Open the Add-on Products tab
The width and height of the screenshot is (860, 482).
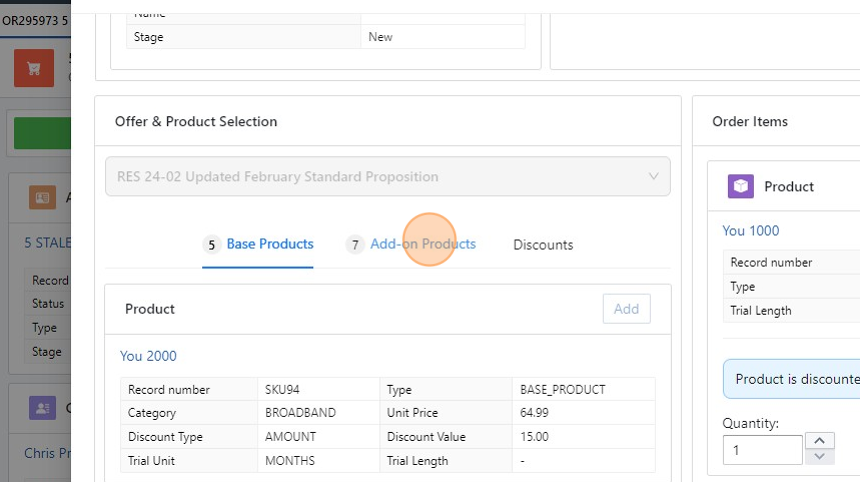coord(422,244)
